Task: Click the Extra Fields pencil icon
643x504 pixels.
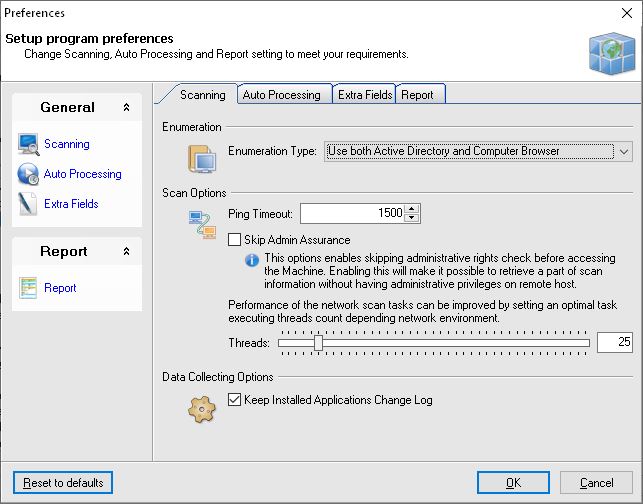Action: click(28, 204)
